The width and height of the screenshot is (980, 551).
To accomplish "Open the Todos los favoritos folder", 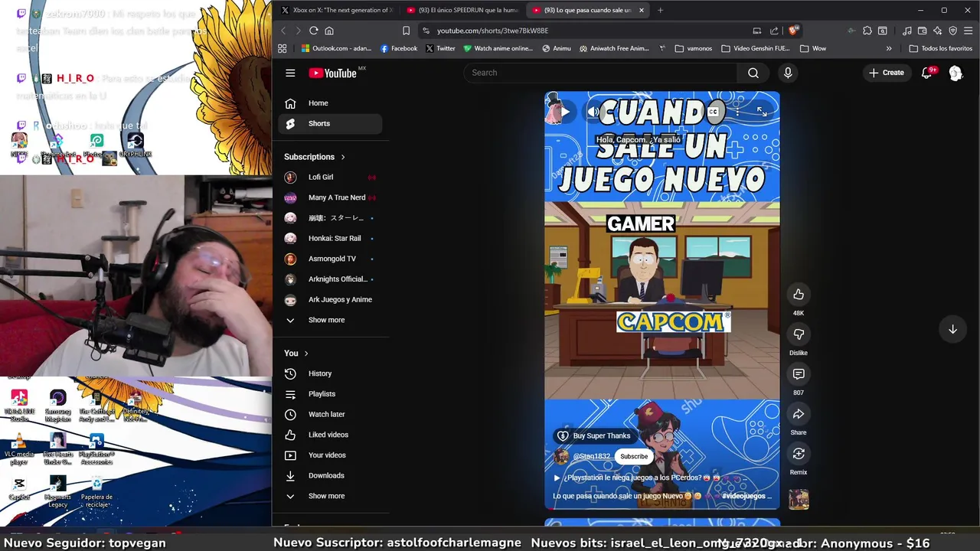I will click(x=940, y=48).
